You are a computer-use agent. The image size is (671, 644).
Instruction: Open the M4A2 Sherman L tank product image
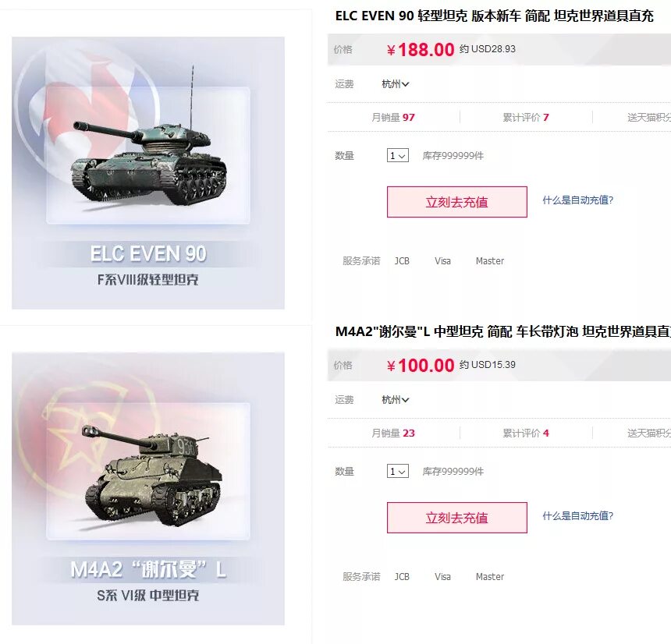148,489
